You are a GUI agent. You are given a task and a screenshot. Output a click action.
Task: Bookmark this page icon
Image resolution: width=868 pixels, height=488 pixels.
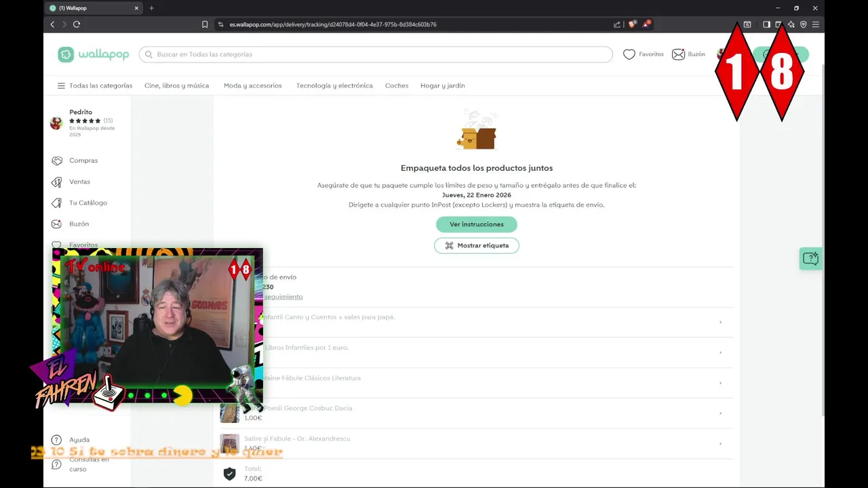pos(205,24)
